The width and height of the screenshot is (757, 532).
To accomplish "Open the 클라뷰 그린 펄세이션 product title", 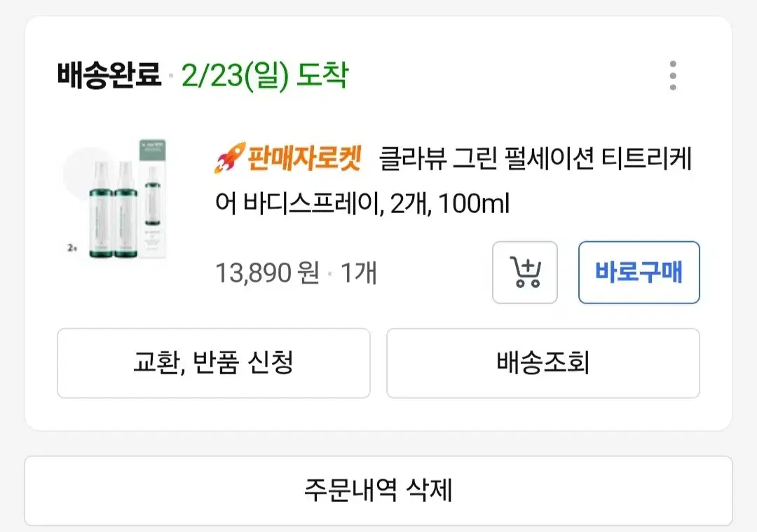I will click(486, 158).
